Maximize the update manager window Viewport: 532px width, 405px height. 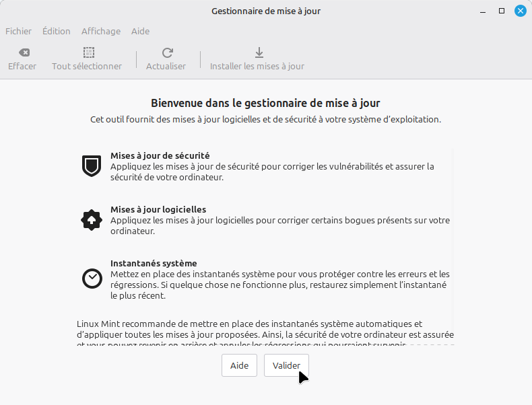pyautogui.click(x=502, y=11)
